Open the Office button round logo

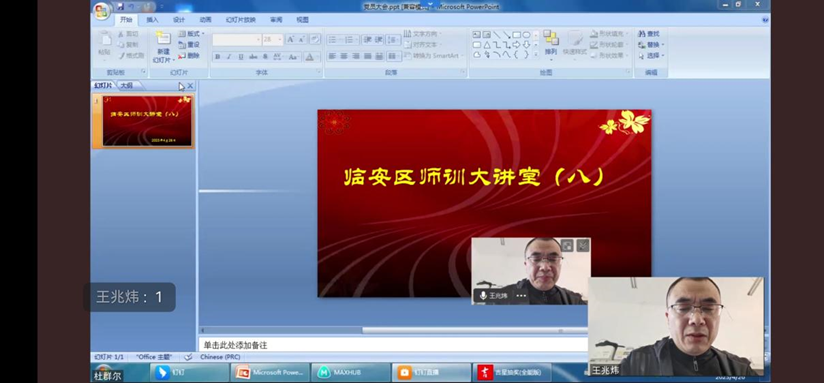102,11
